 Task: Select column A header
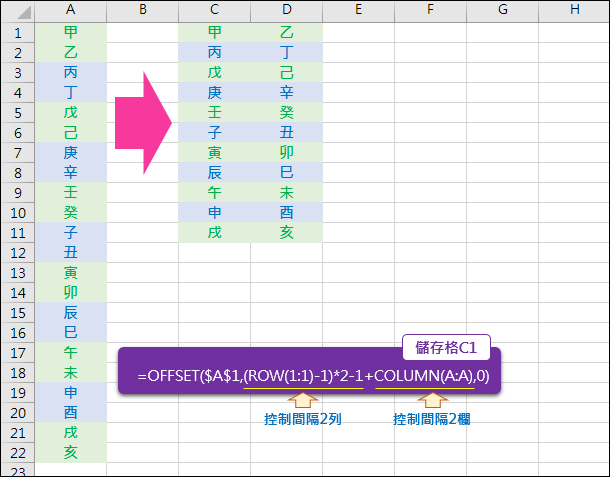[70, 11]
